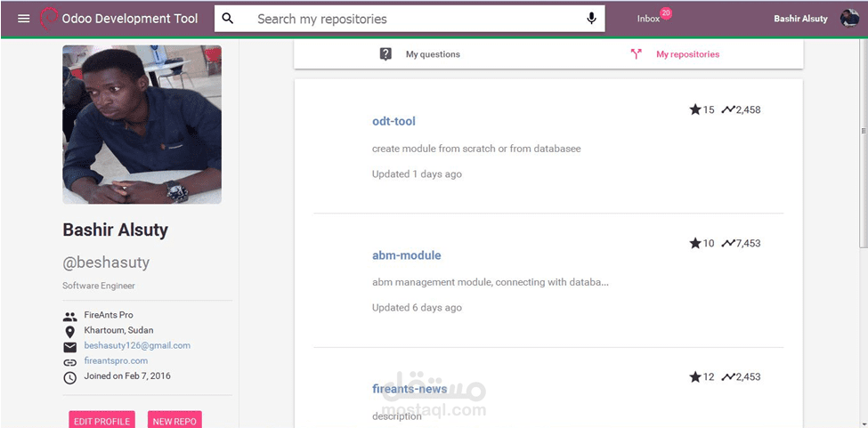Open the Inbox notifications badge
868x428 pixels.
point(665,14)
